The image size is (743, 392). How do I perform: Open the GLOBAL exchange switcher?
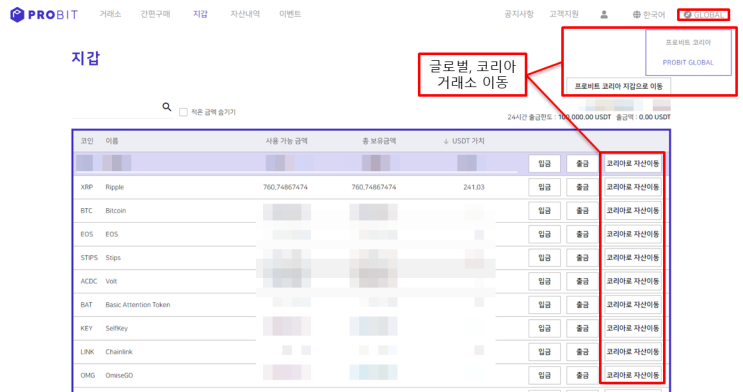704,15
